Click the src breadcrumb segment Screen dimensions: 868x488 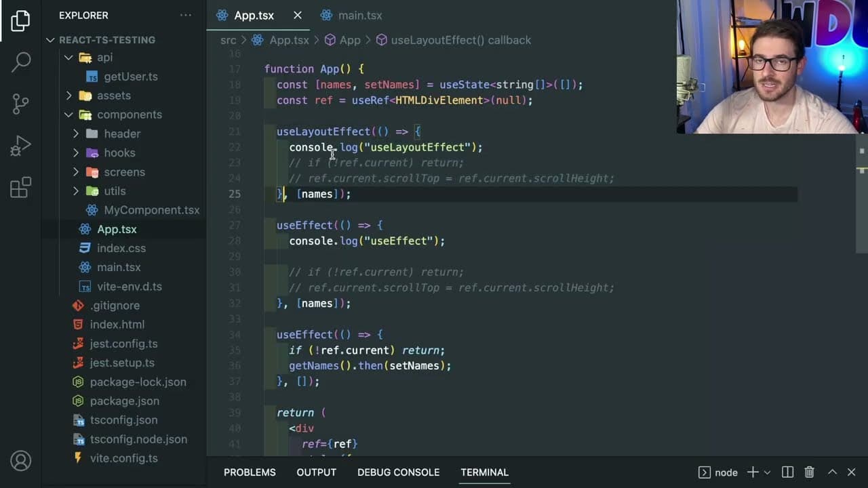click(228, 40)
